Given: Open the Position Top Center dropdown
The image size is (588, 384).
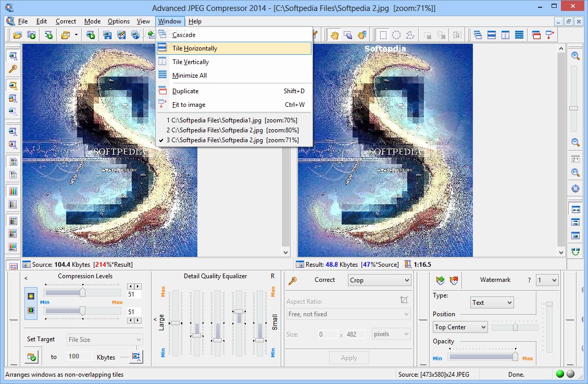Looking at the screenshot, I should [460, 327].
